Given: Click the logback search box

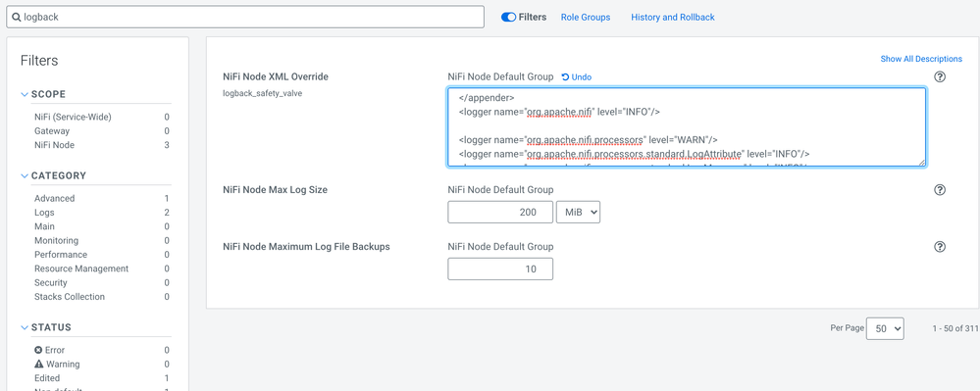Looking at the screenshot, I should click(x=245, y=17).
